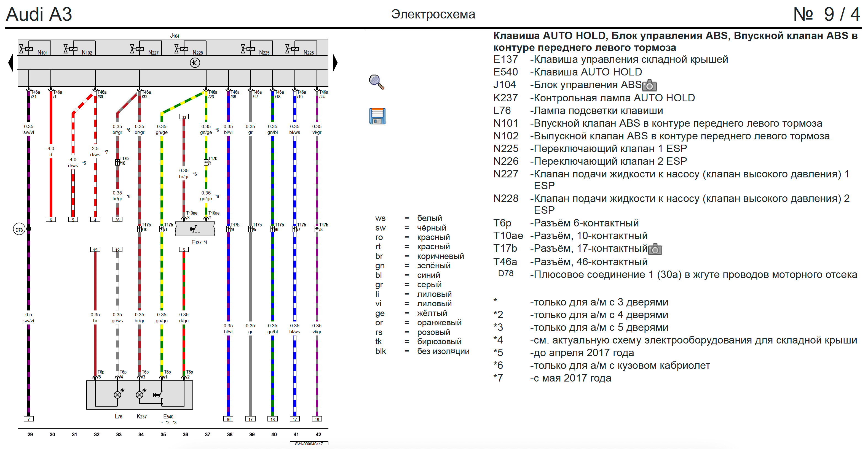
Task: Select legend entry K237 Контрольная лампа AUTO HOLD
Action: click(x=594, y=98)
